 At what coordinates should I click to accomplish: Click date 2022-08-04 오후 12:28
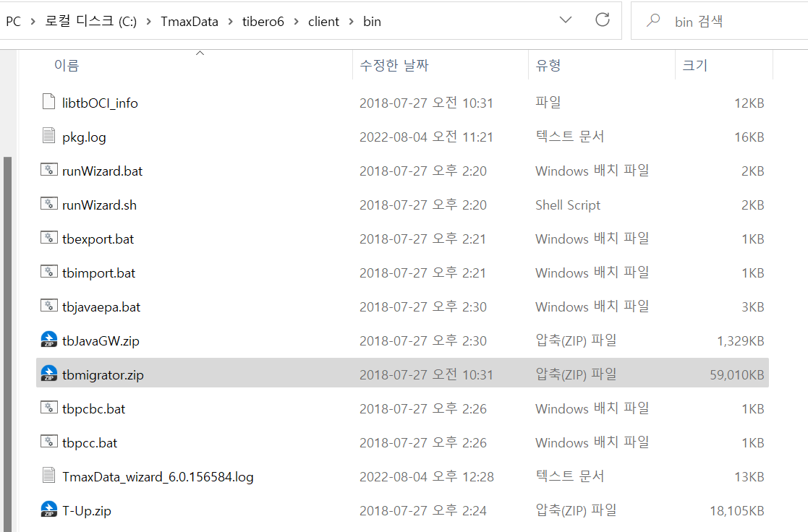coord(427,477)
